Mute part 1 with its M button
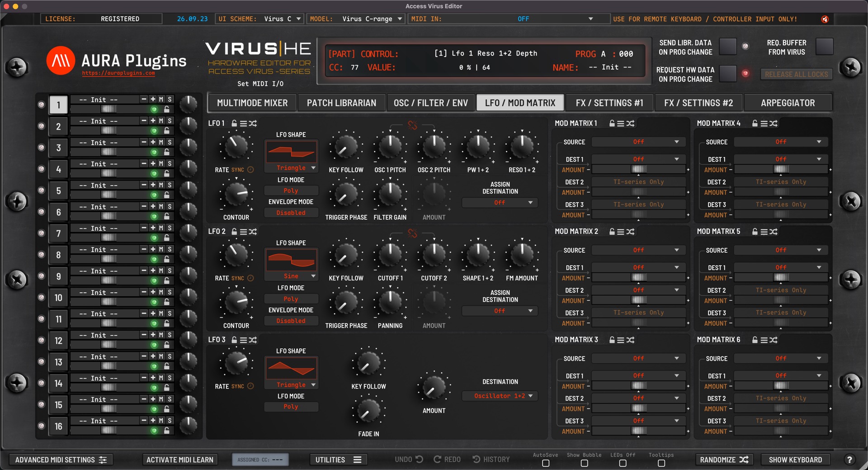Viewport: 868px width, 470px height. click(161, 99)
